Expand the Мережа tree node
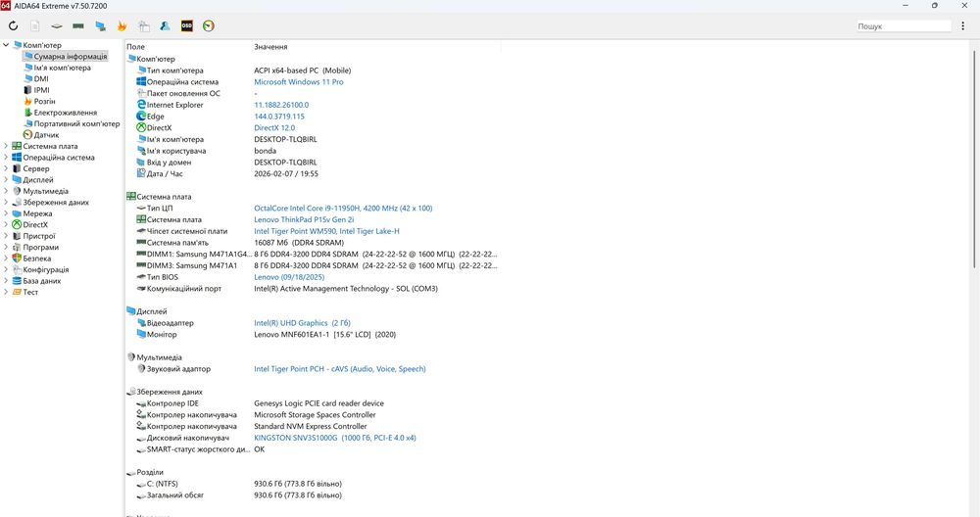The height and width of the screenshot is (517, 980). (x=6, y=213)
